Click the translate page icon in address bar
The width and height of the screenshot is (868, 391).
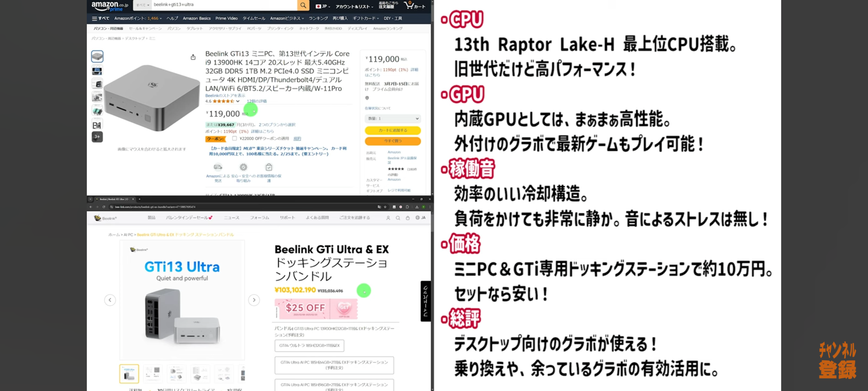click(379, 207)
